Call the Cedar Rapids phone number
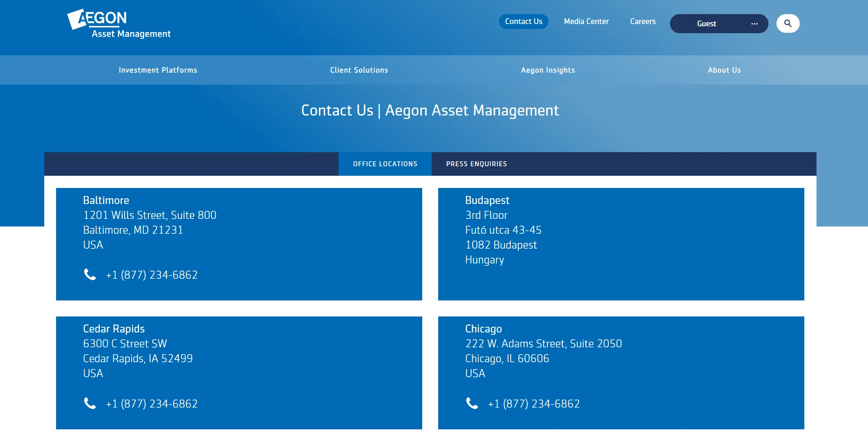Screen dimensions: 868x440 click(152, 404)
